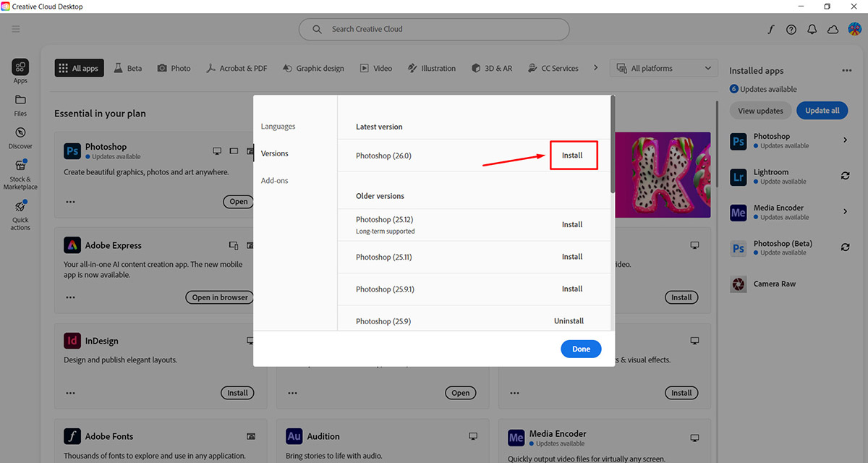The image size is (868, 463).
Task: Click the colorful K artwork thumbnail
Action: click(x=663, y=175)
